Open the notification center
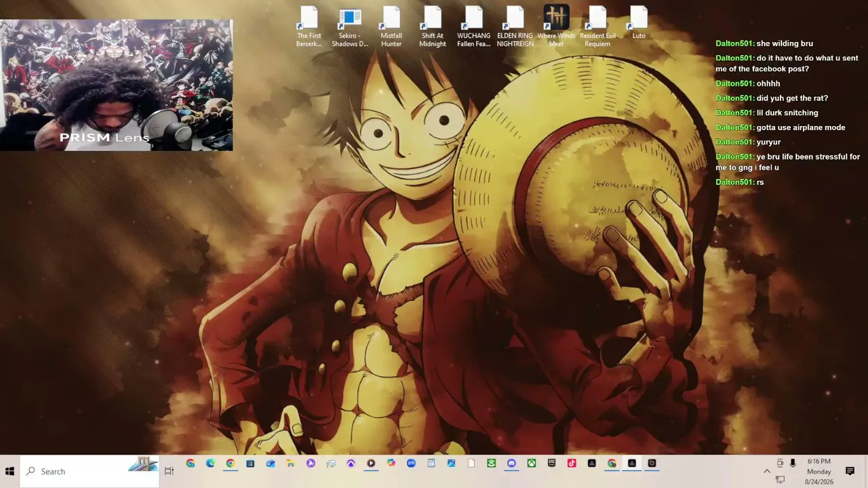Image resolution: width=868 pixels, height=488 pixels. point(850,472)
